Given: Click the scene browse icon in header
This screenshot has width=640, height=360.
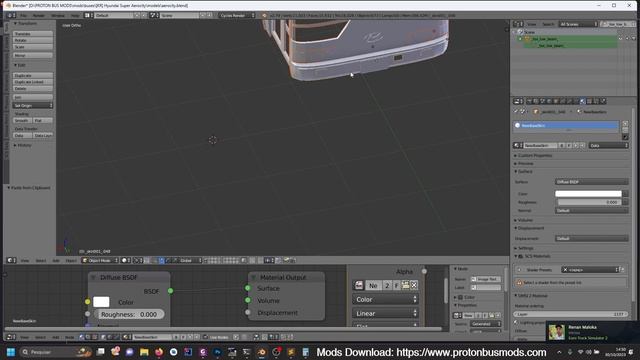Looking at the screenshot, I should pyautogui.click(x=154, y=16).
